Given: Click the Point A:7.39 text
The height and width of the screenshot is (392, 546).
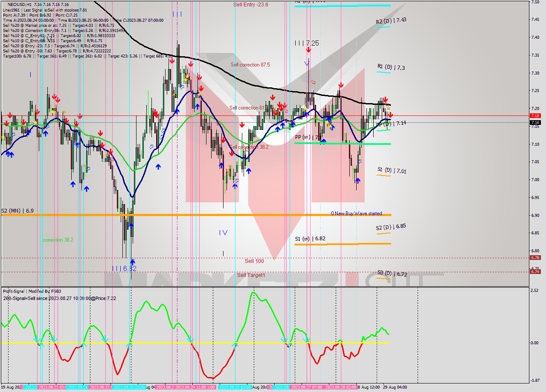Looking at the screenshot, I should pyautogui.click(x=14, y=15).
